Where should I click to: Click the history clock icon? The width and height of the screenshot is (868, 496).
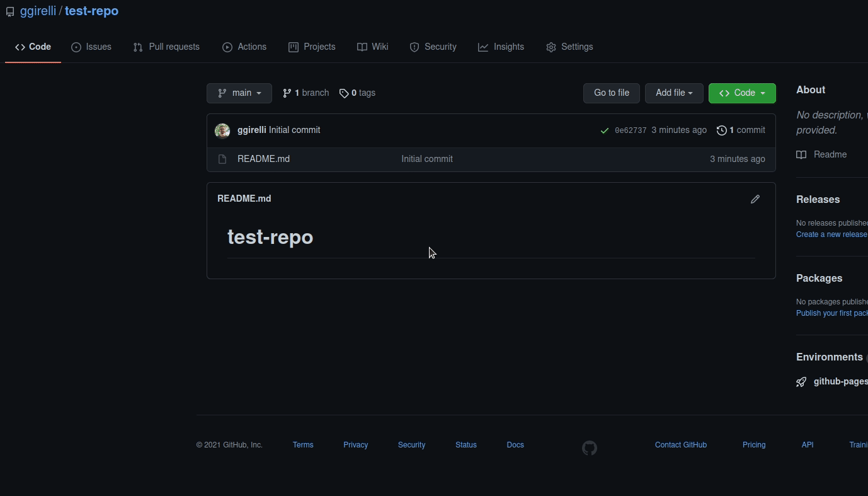(722, 130)
